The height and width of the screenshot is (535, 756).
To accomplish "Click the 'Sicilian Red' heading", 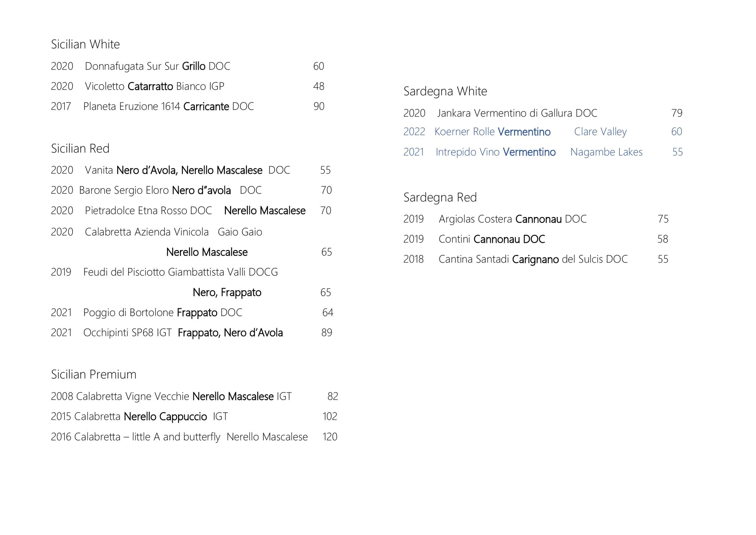I will 80,148.
